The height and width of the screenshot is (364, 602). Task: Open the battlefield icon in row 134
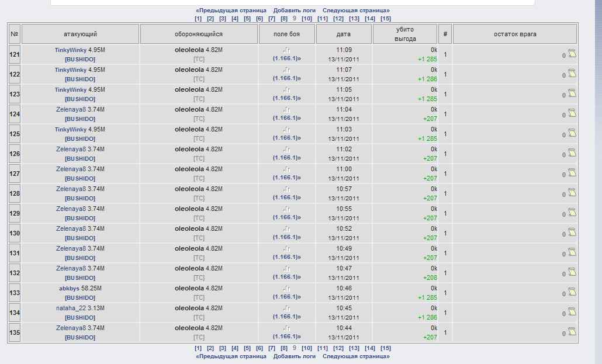click(286, 308)
